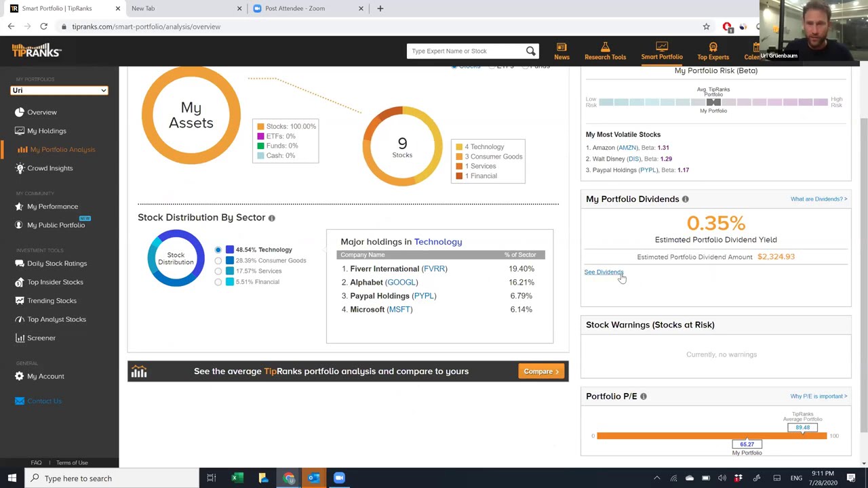Open the Terms of Use footer link
Image resolution: width=868 pixels, height=488 pixels.
[72, 463]
